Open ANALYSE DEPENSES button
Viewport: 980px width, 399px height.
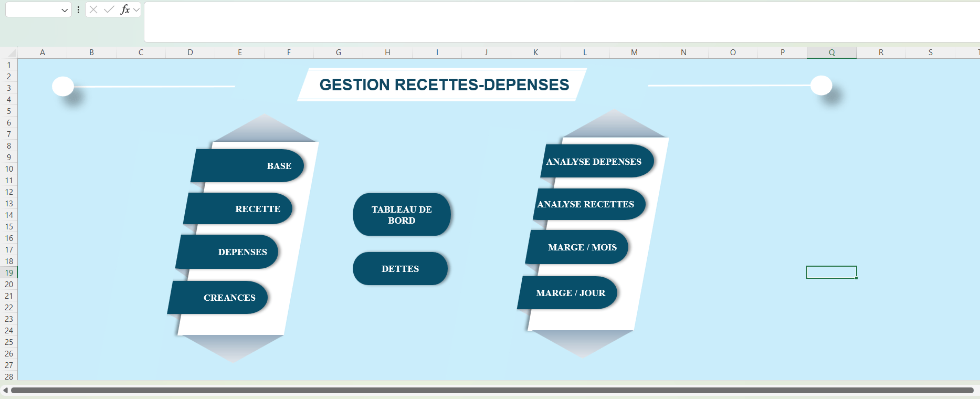597,161
